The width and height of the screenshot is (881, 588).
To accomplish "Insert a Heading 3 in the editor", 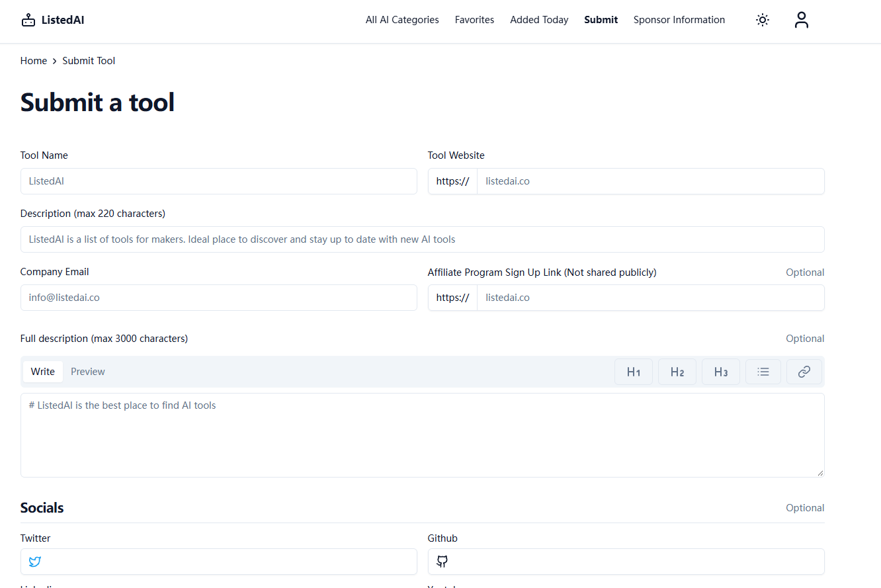I will point(721,372).
